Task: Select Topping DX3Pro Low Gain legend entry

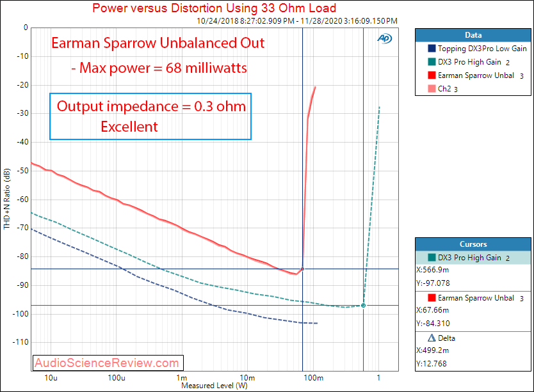Action: [x=482, y=49]
